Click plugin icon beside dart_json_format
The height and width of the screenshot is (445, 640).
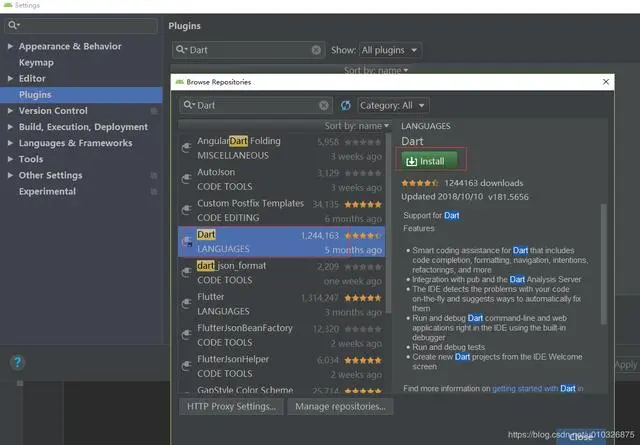pyautogui.click(x=187, y=272)
